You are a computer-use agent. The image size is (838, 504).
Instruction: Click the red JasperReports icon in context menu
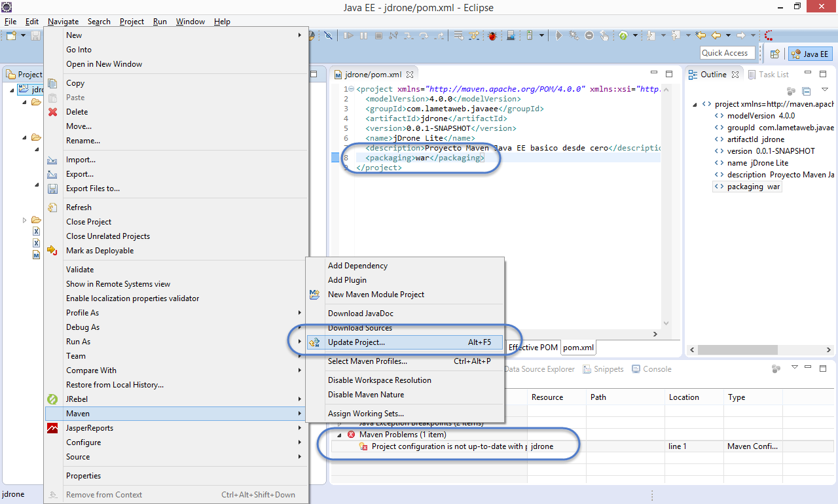(52, 428)
